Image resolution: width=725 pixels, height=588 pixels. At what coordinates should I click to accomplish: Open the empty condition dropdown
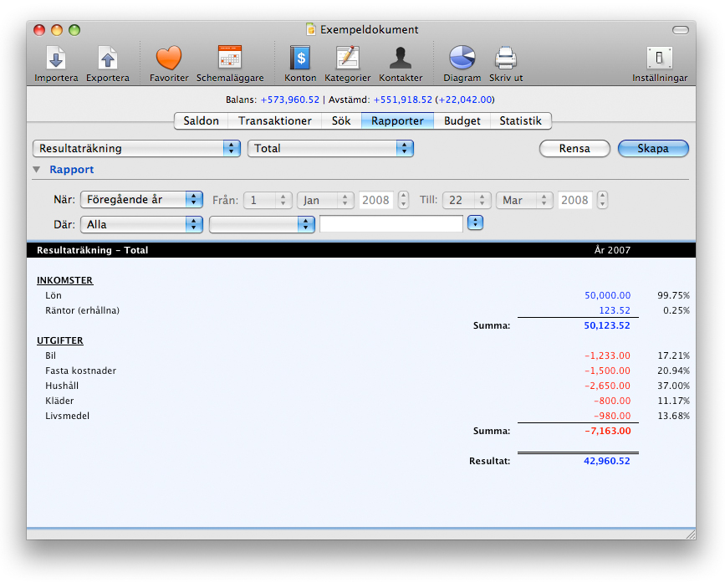pyautogui.click(x=262, y=224)
